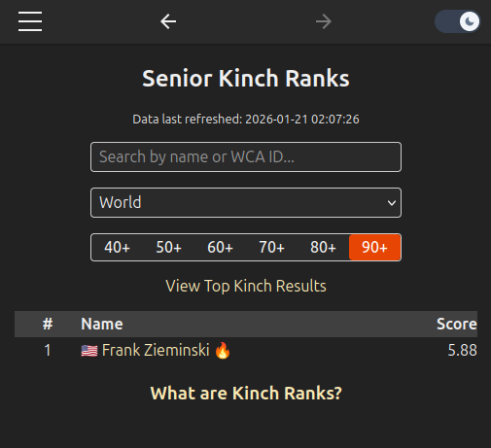The height and width of the screenshot is (448, 491).
Task: Open the hamburger menu
Action: (x=30, y=21)
